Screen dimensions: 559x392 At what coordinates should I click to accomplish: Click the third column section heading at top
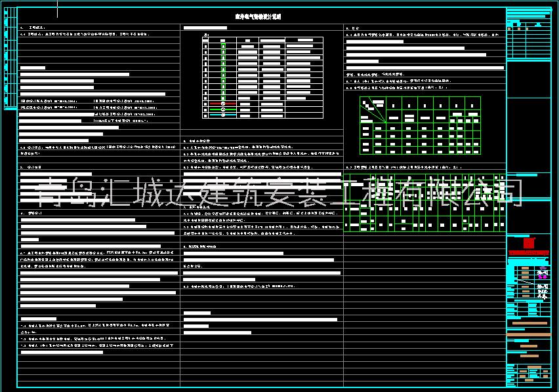point(353,28)
